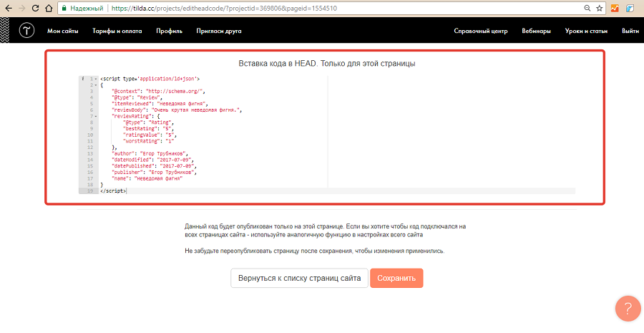Collapse the code fold at line 2
644x333 pixels.
point(96,85)
